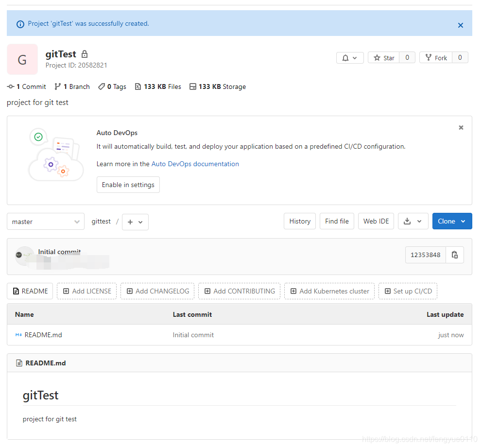Open the download format dropdown
The width and height of the screenshot is (482, 448).
pos(413,221)
